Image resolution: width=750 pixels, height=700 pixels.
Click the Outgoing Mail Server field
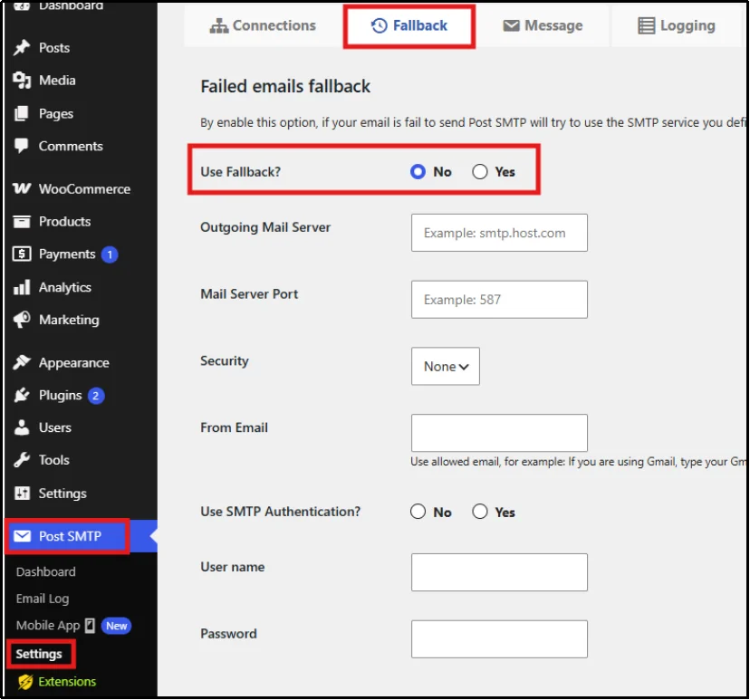(x=499, y=233)
